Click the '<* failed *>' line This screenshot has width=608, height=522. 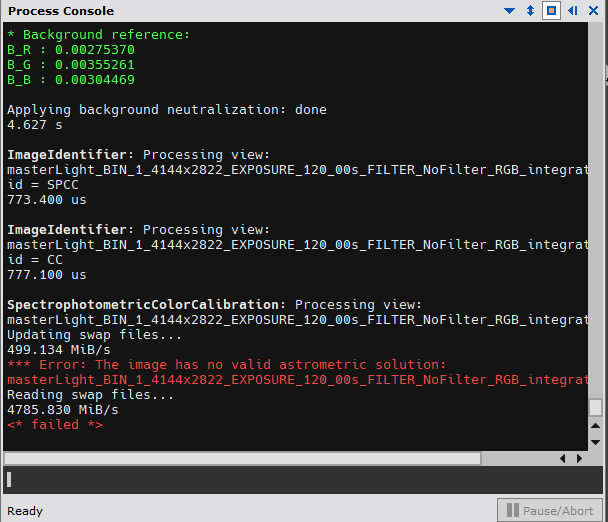[x=55, y=425]
